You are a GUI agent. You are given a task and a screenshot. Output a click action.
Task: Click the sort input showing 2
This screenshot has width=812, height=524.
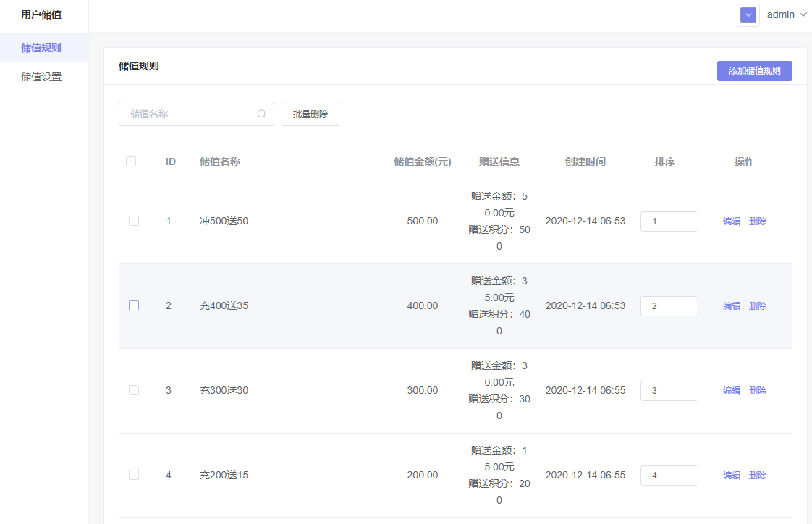(x=669, y=306)
